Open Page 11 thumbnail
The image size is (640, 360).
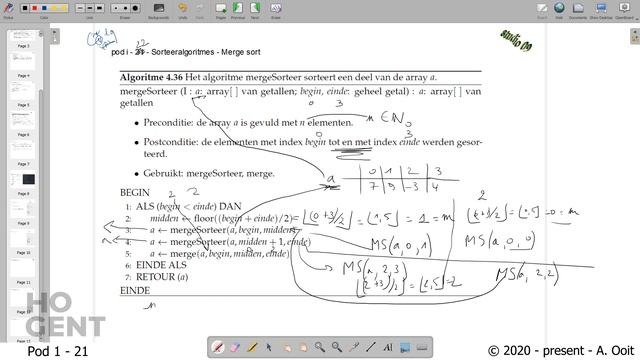tap(23, 267)
